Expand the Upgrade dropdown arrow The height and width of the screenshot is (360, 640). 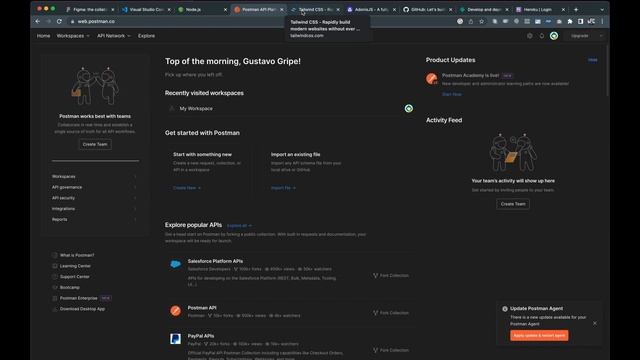click(601, 36)
